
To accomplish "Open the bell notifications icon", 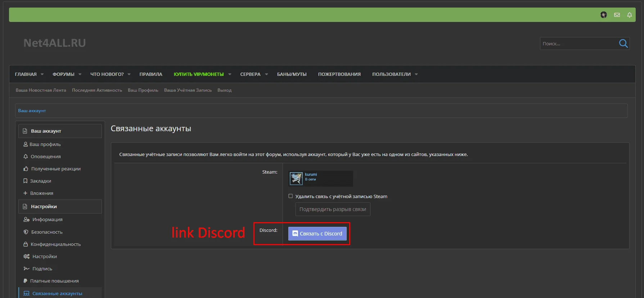I will click(630, 15).
